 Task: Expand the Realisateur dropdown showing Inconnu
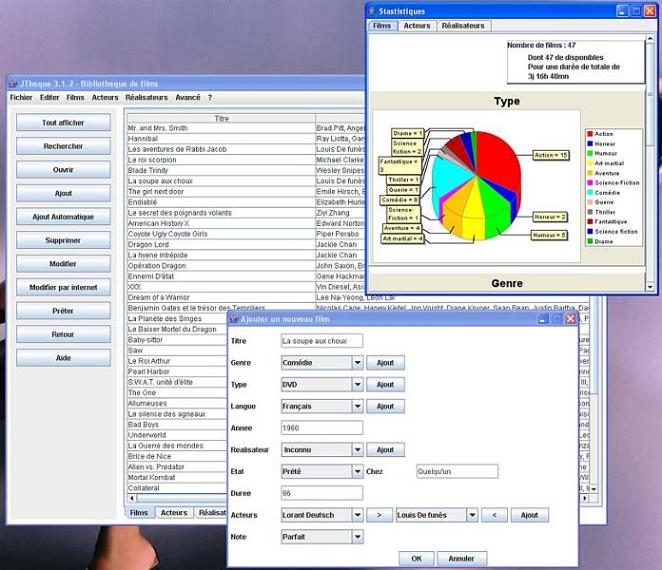(x=358, y=450)
